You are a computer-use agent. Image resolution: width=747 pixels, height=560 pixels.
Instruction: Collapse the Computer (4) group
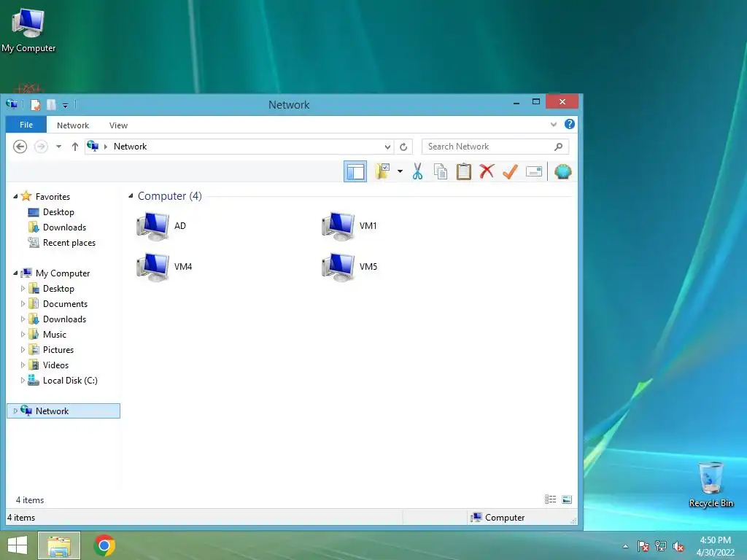pos(131,195)
